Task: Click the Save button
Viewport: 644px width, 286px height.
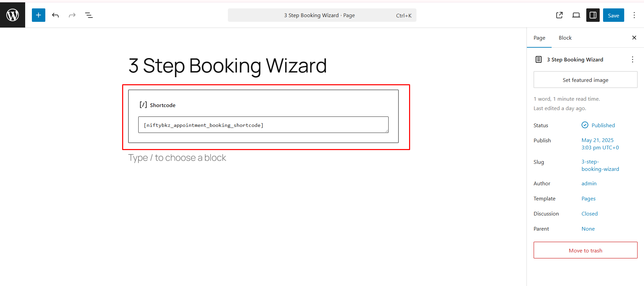Action: (613, 15)
